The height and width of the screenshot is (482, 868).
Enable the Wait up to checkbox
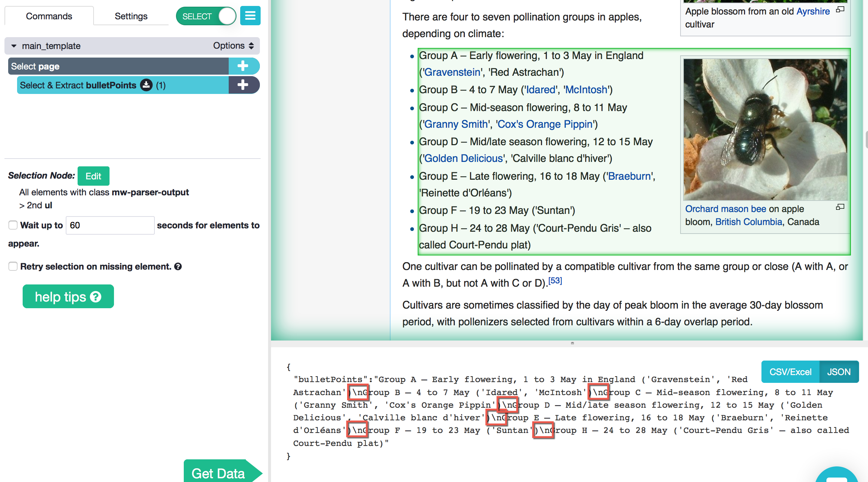[x=13, y=225]
